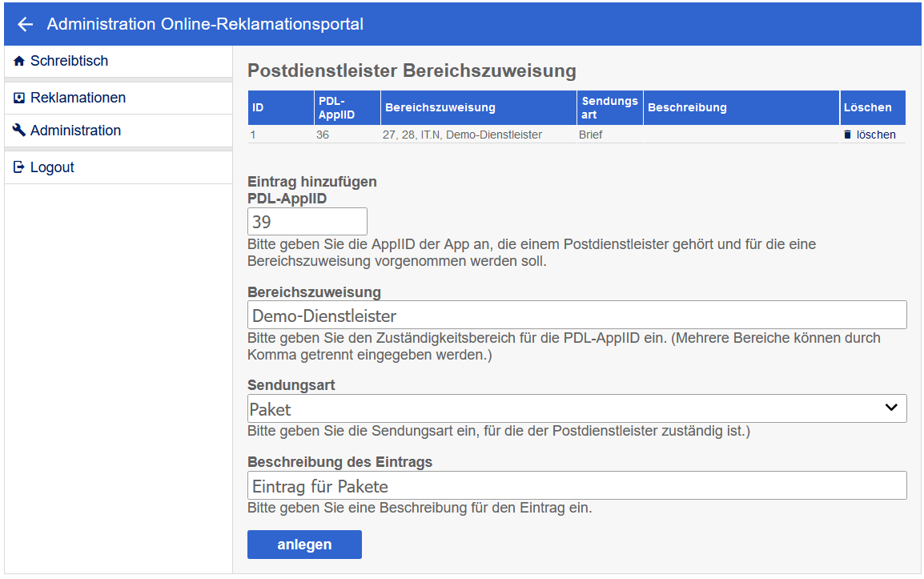Click the trash icon in row 1
Viewport: 924px width, 579px height.
[848, 135]
